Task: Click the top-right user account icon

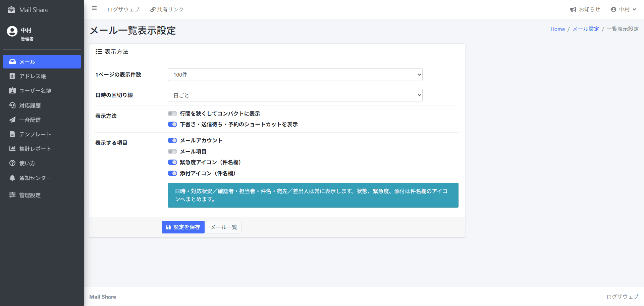Action: (613, 9)
